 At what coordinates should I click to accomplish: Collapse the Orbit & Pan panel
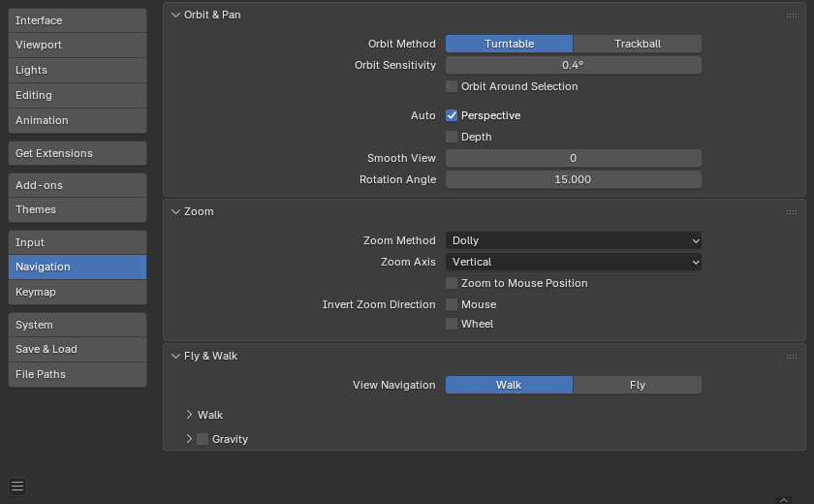[x=176, y=16]
